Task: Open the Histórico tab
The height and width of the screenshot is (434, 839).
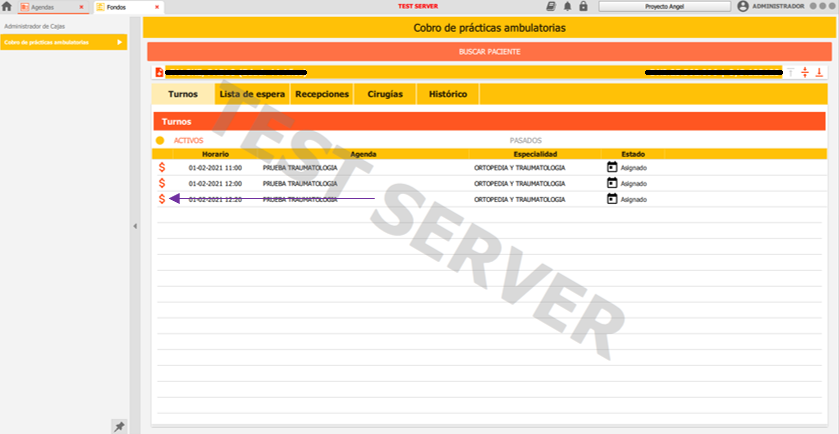Action: tap(447, 94)
